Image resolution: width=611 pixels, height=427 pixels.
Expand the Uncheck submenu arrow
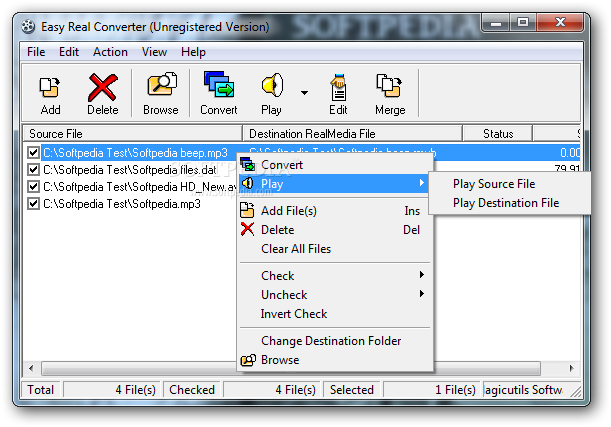click(422, 293)
